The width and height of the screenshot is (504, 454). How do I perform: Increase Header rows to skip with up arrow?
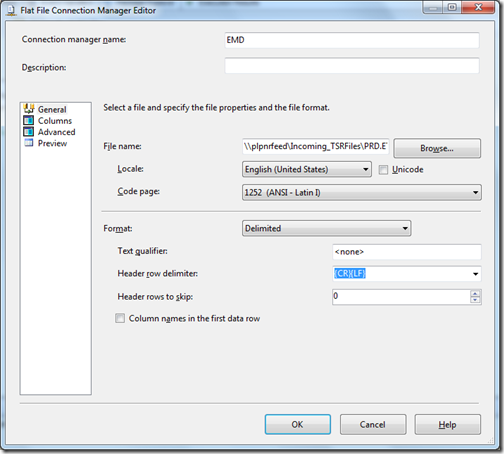coord(475,293)
